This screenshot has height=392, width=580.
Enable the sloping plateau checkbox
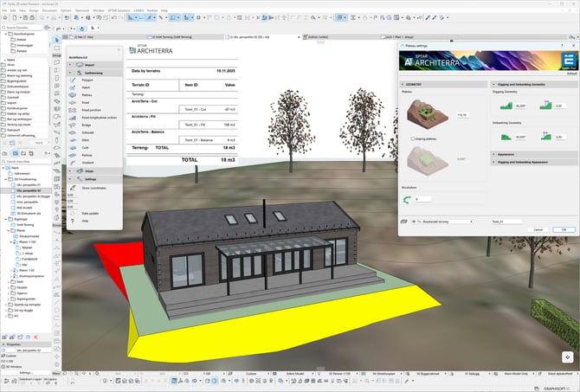point(413,138)
